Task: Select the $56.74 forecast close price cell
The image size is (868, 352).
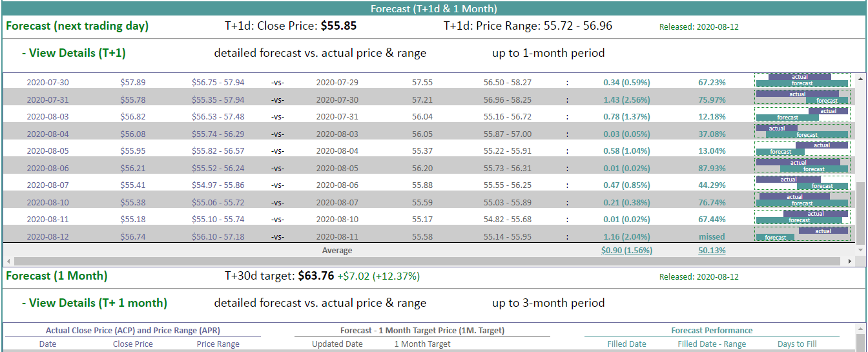Action: [133, 237]
